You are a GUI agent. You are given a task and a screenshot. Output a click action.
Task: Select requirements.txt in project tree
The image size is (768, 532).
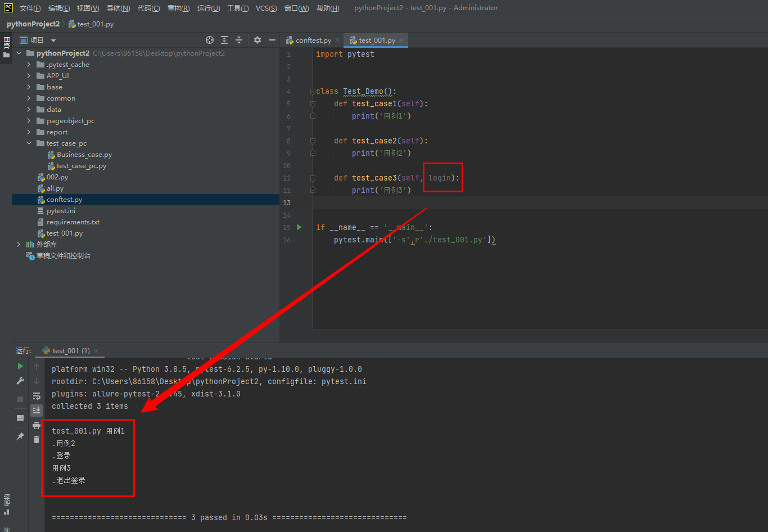[73, 222]
